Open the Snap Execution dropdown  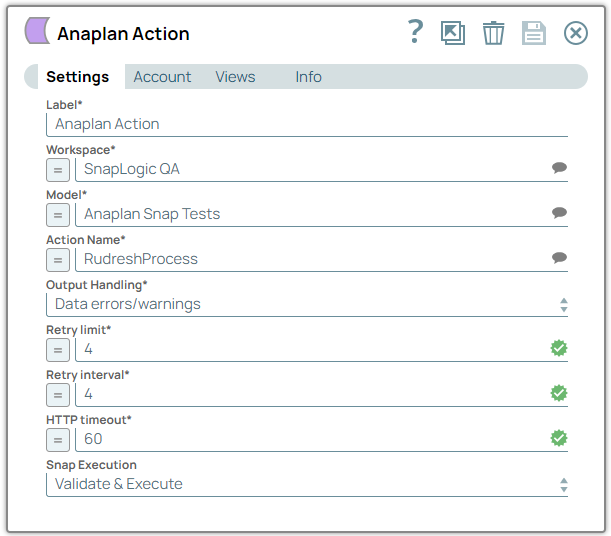point(307,484)
